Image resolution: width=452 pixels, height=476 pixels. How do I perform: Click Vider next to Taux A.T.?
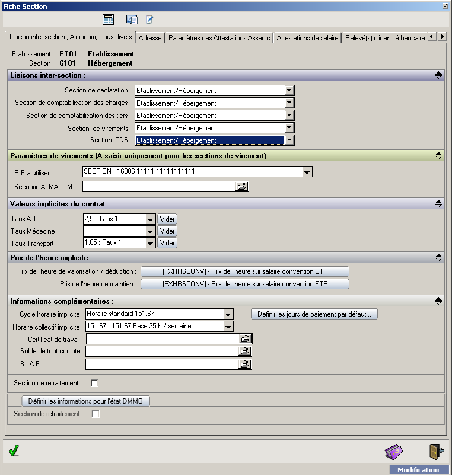167,219
